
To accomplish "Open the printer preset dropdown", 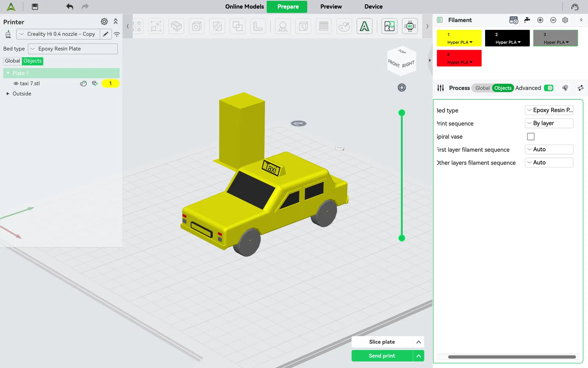I will (58, 34).
